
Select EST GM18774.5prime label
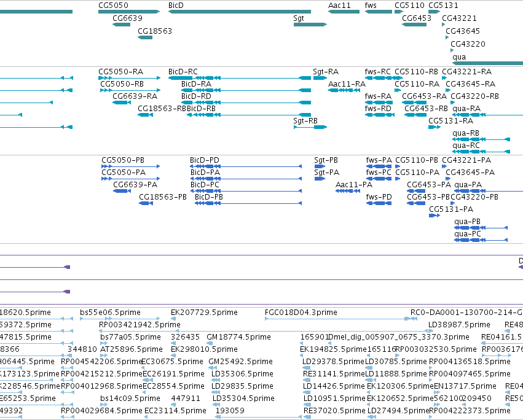pyautogui.click(x=238, y=337)
